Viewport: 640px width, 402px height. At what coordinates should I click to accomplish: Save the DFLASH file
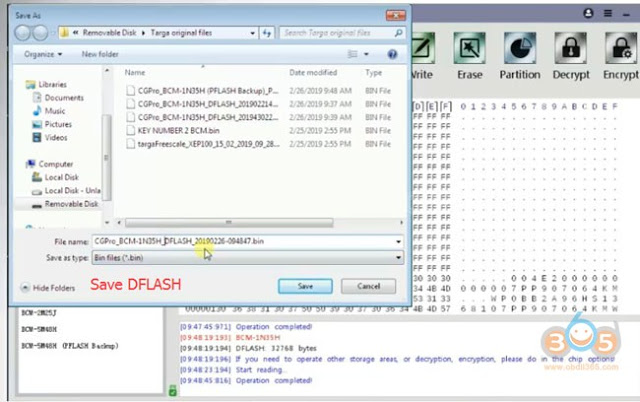tap(305, 286)
